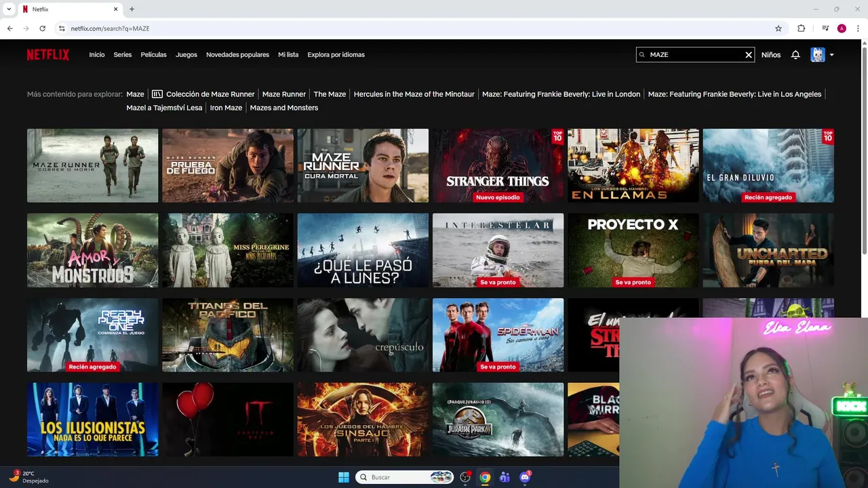The width and height of the screenshot is (868, 488).
Task: Go forward in the browser
Action: 26,28
